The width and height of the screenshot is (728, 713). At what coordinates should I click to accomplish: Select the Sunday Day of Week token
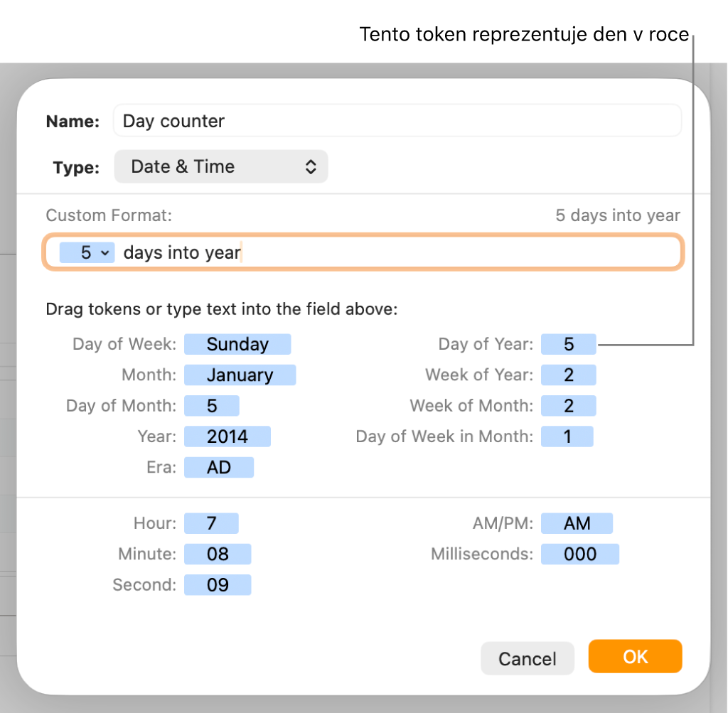pyautogui.click(x=237, y=345)
